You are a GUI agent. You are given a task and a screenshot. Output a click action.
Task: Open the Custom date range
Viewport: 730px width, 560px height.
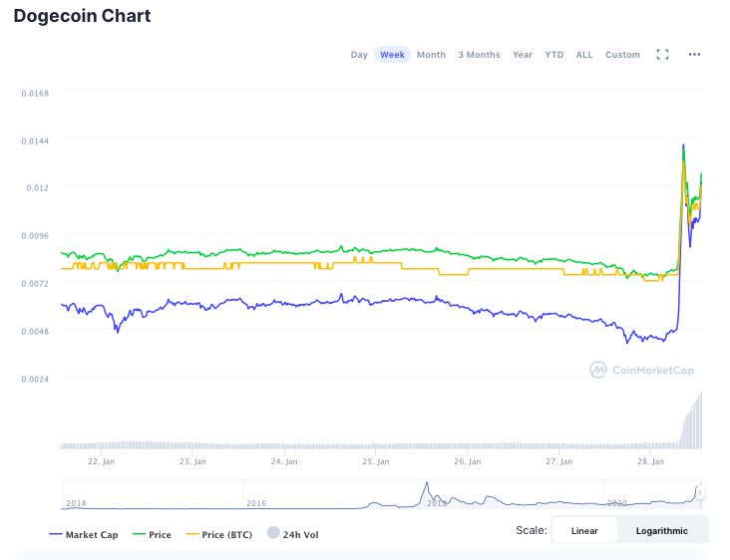coord(622,55)
